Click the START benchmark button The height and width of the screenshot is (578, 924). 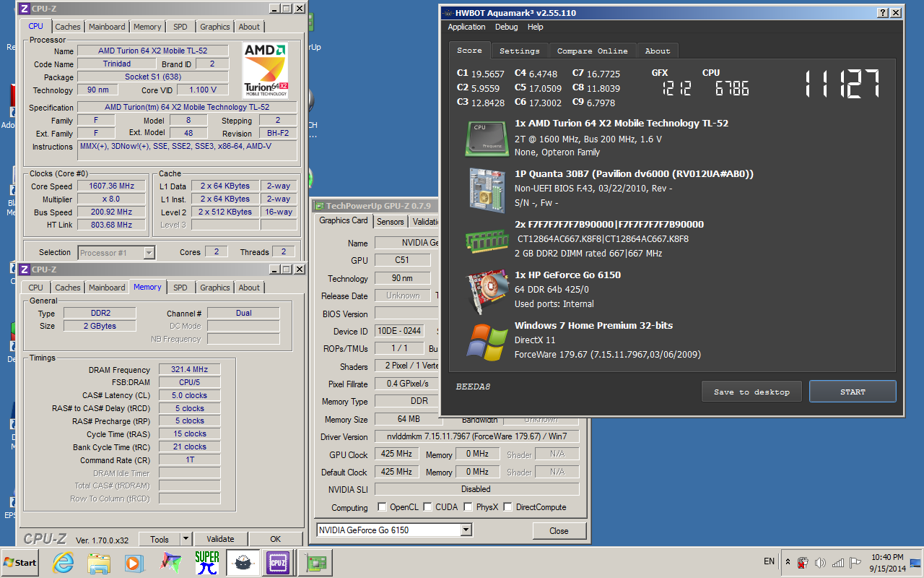(x=853, y=392)
